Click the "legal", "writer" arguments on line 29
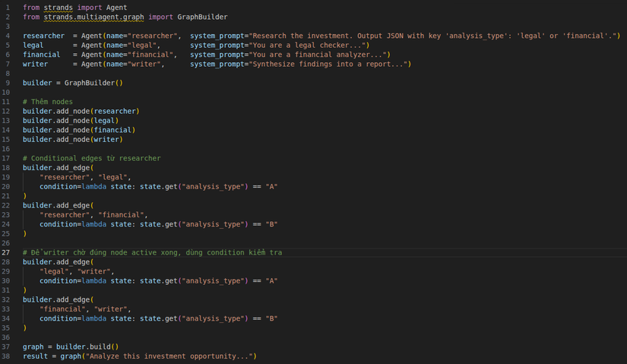The width and height of the screenshot is (627, 364). [77, 271]
